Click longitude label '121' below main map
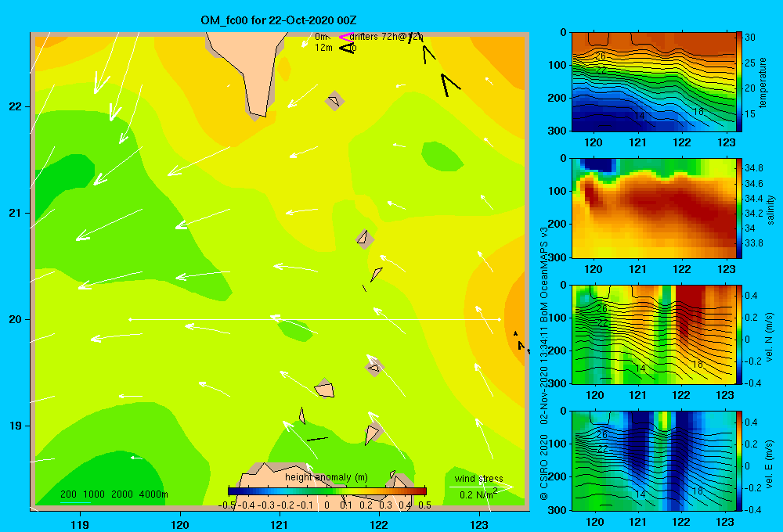Viewport: 783px width, 532px height. tap(280, 524)
